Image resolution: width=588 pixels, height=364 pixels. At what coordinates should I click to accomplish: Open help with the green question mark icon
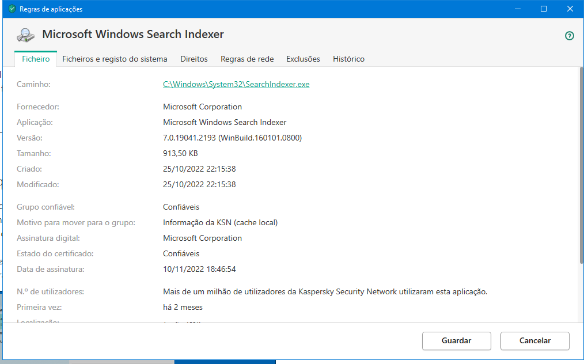[x=570, y=36]
